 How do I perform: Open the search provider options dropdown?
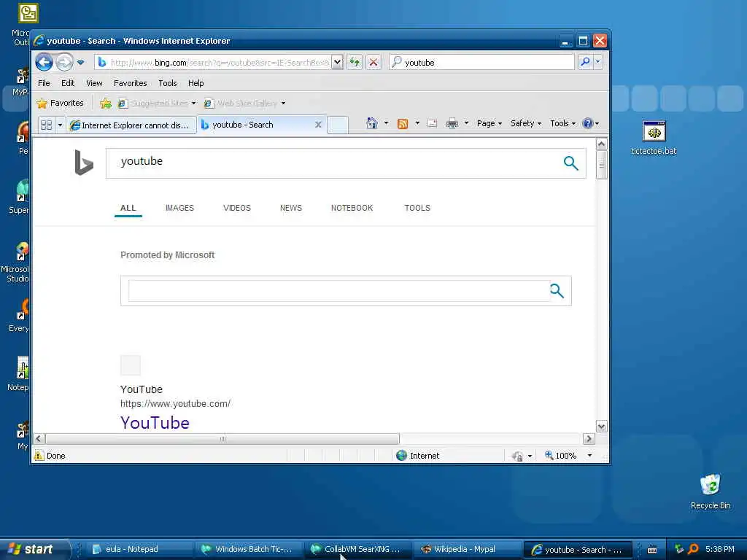pyautogui.click(x=598, y=62)
